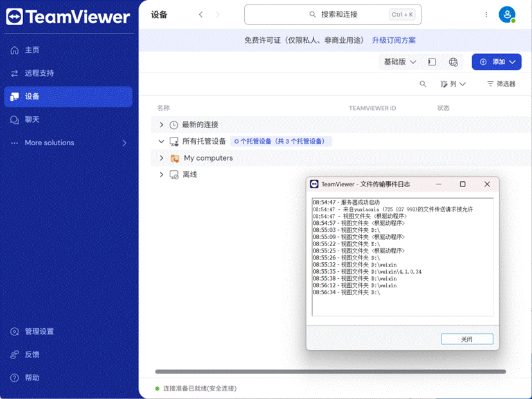
Task: Sort by the 名称 column header
Action: click(x=163, y=108)
